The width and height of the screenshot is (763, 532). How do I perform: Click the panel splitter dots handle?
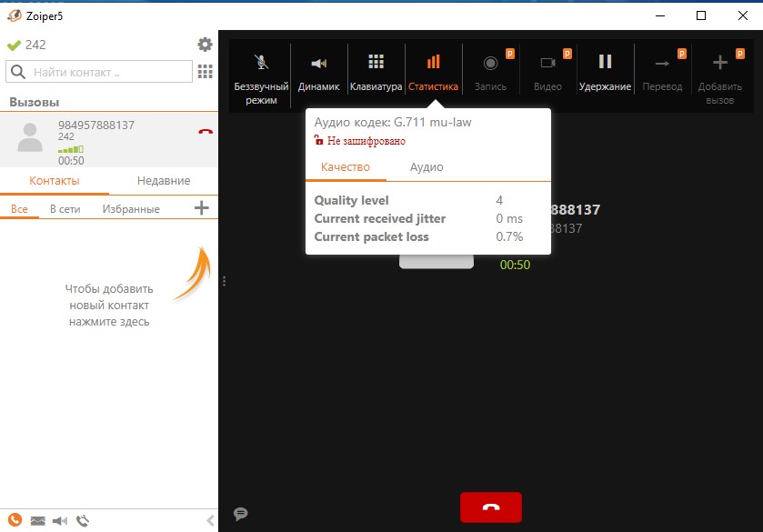[224, 281]
